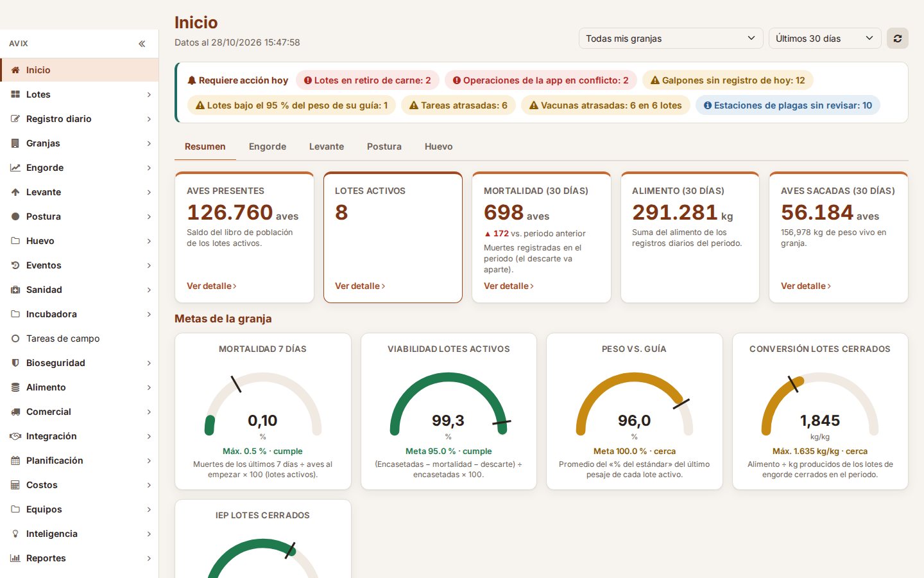
Task: Expand the Lotes menu chevron
Action: pyautogui.click(x=149, y=94)
